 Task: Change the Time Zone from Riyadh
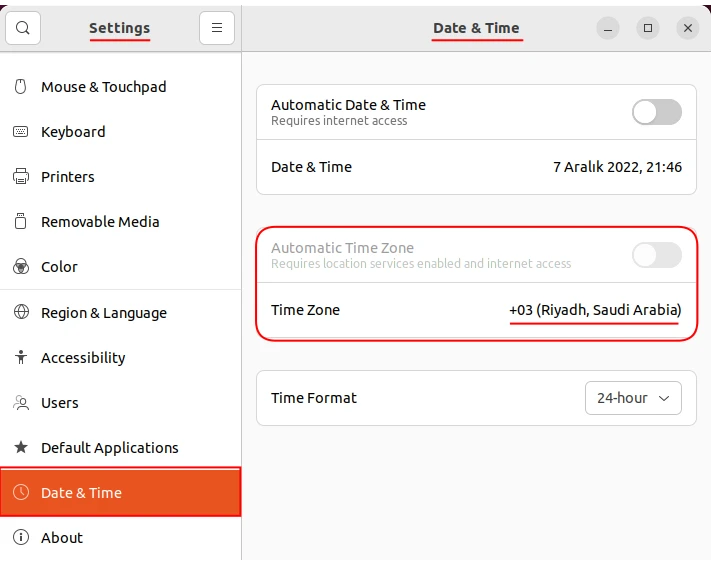[x=476, y=311]
